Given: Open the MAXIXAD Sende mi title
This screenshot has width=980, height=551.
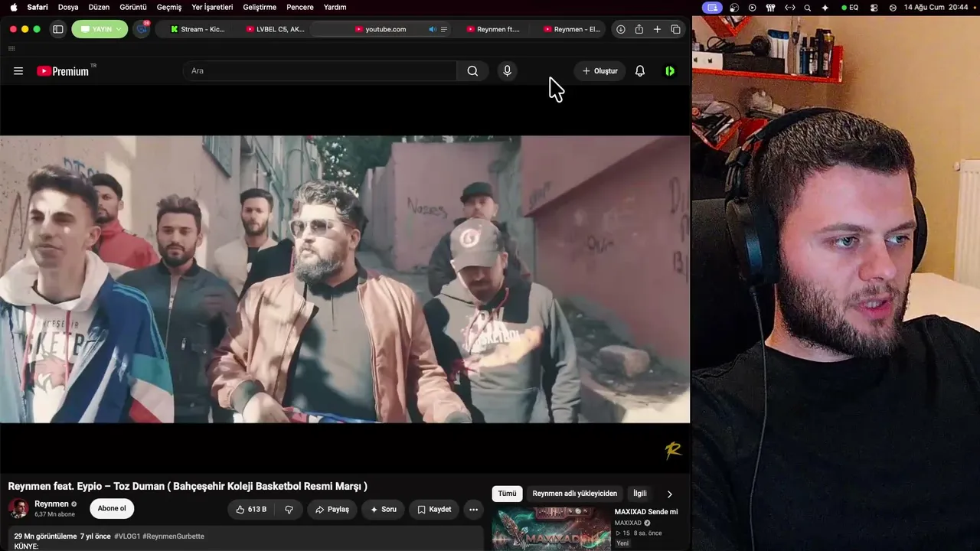Looking at the screenshot, I should [646, 512].
